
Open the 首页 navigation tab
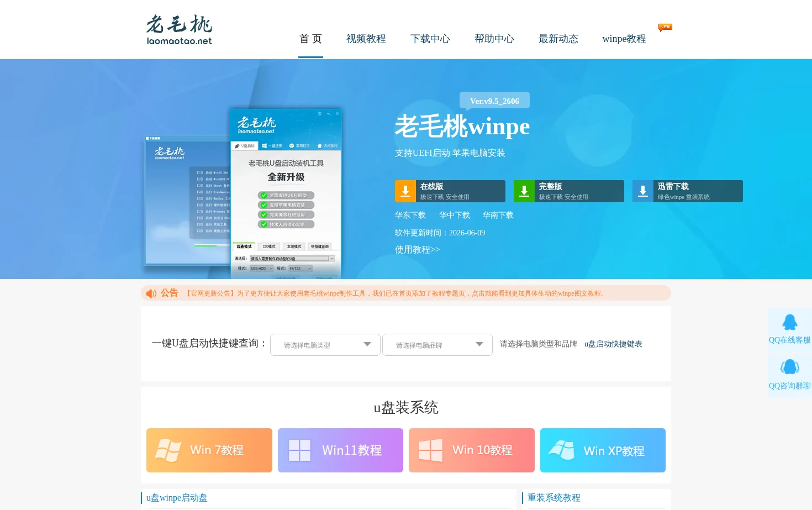pos(310,39)
